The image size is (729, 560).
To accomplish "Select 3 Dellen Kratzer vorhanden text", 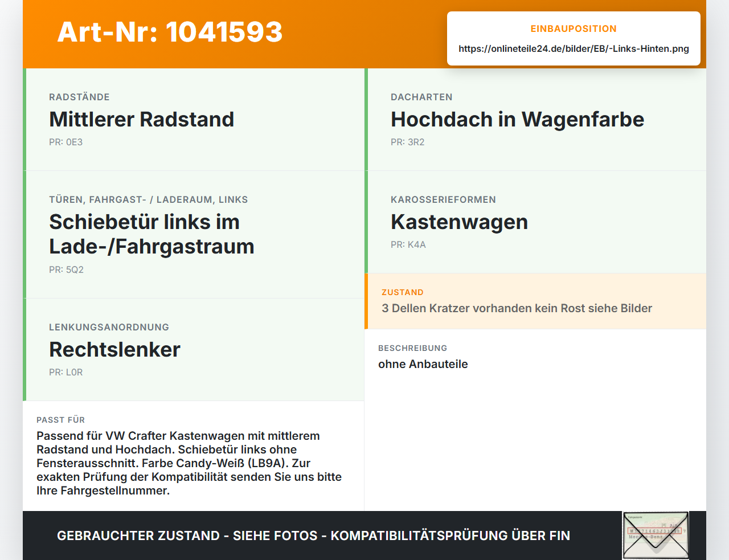I will [517, 308].
